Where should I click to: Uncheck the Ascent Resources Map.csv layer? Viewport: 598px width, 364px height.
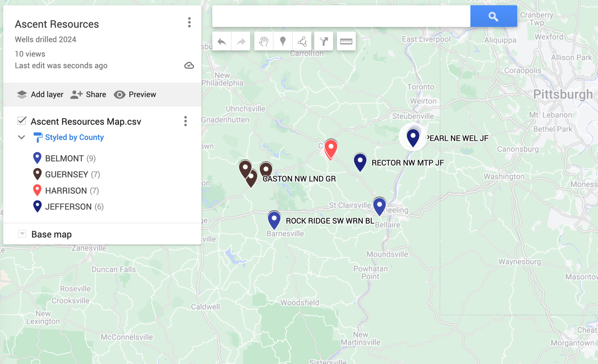click(x=21, y=121)
